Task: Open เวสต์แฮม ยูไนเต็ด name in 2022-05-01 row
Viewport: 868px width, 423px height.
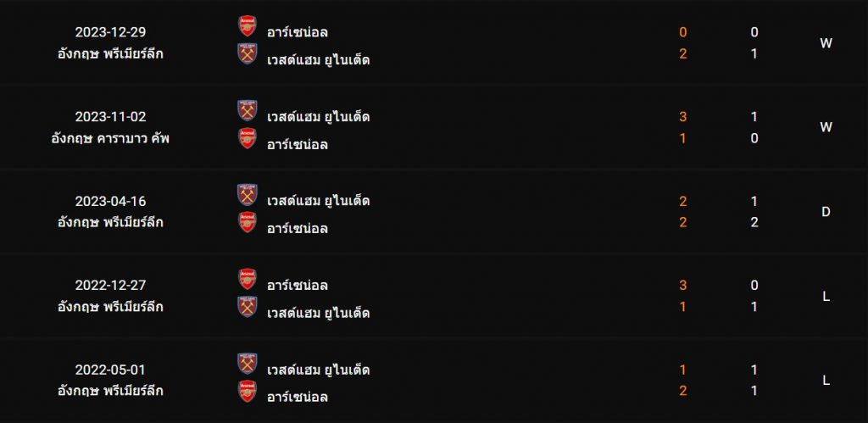Action: pos(319,370)
